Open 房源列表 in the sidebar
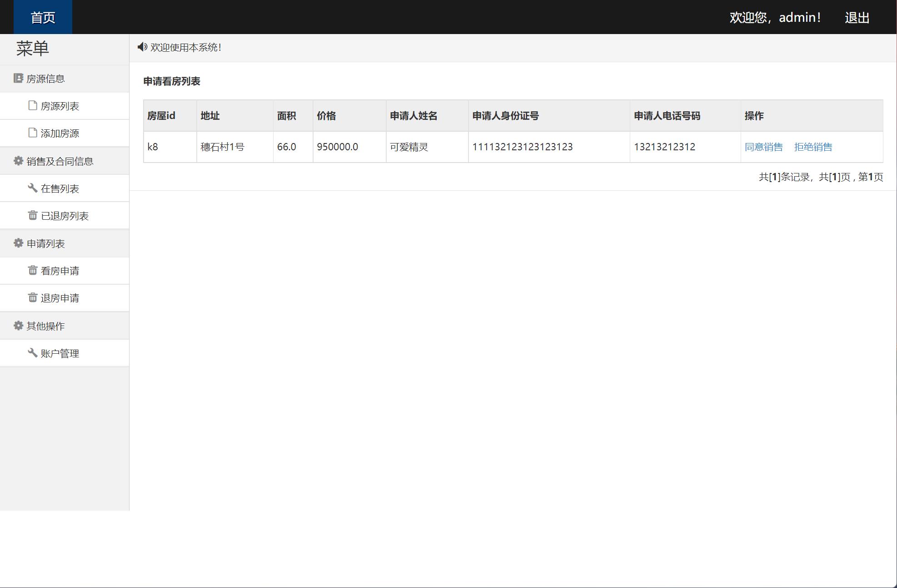The width and height of the screenshot is (897, 588). click(60, 106)
